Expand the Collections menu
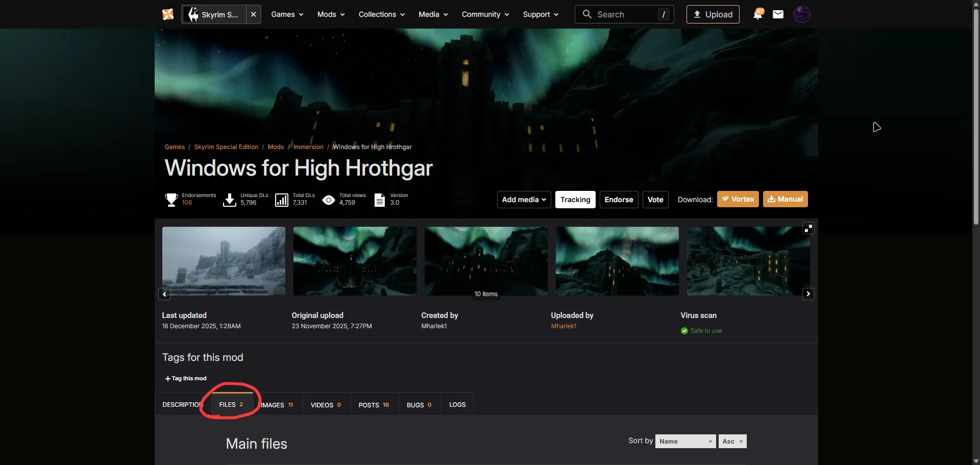This screenshot has width=980, height=465. [x=381, y=14]
